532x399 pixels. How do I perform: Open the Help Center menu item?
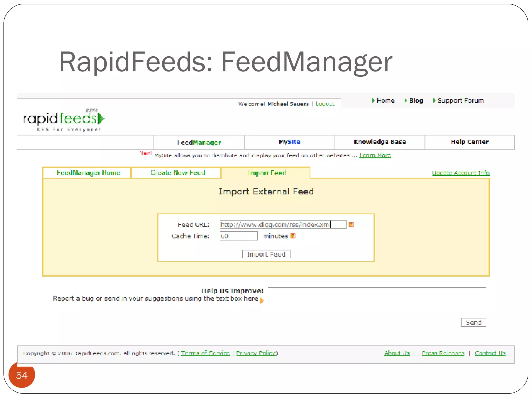pyautogui.click(x=470, y=142)
